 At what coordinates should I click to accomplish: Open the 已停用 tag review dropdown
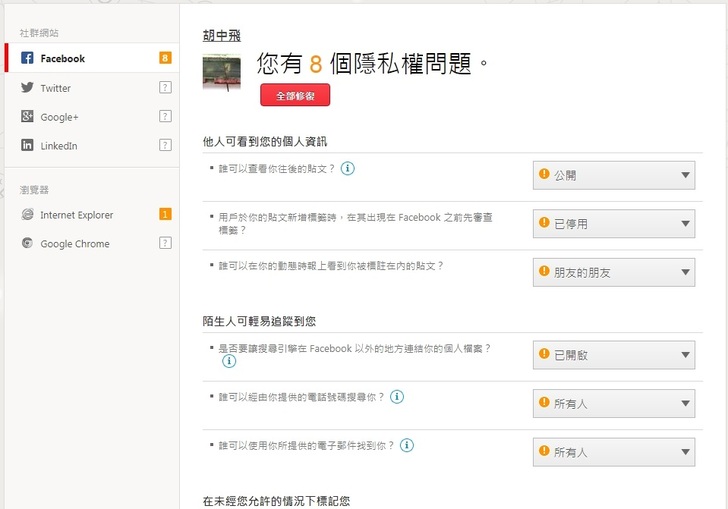(x=613, y=223)
